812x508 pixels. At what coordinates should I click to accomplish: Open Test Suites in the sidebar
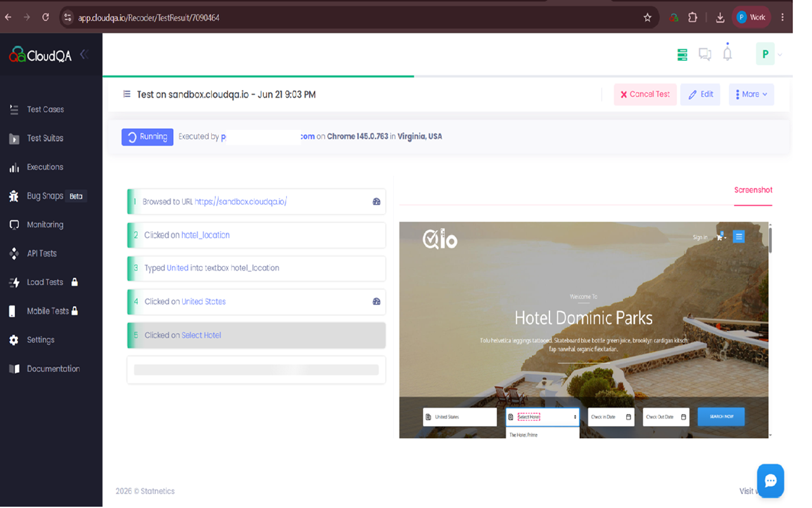pyautogui.click(x=45, y=138)
